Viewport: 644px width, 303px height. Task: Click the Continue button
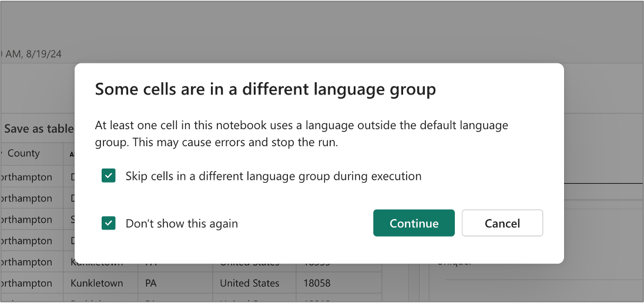click(414, 223)
